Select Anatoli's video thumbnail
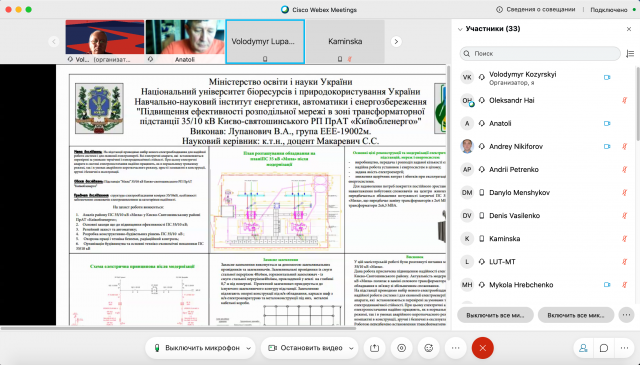Viewport: 640px width, 365px height. [x=185, y=41]
